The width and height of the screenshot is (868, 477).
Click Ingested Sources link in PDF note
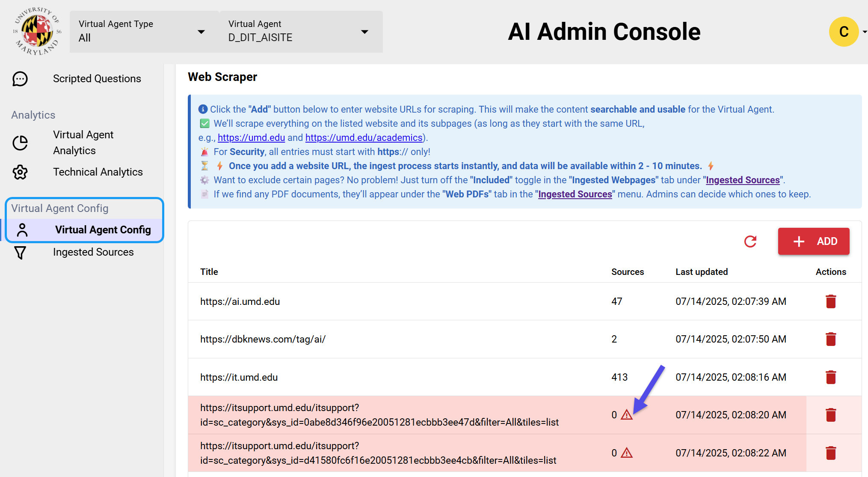(575, 194)
